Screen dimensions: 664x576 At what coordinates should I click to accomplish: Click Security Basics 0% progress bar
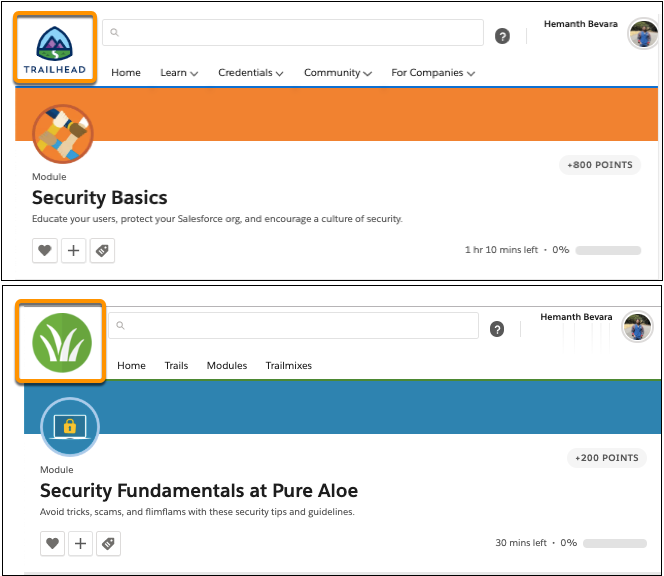click(608, 250)
